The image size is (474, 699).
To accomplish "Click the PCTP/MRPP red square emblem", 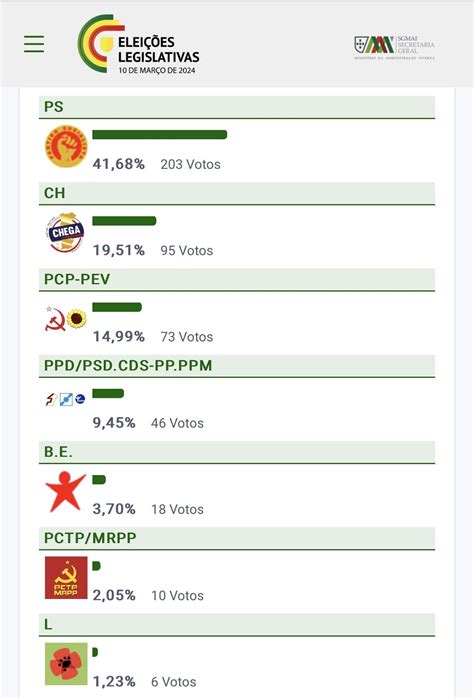I will [x=66, y=578].
